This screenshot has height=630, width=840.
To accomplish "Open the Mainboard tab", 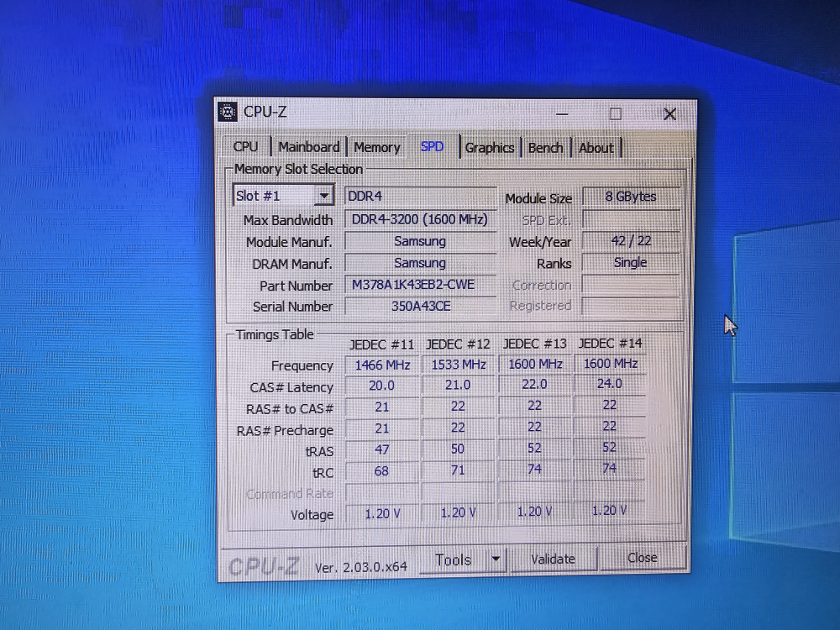I will pyautogui.click(x=309, y=147).
